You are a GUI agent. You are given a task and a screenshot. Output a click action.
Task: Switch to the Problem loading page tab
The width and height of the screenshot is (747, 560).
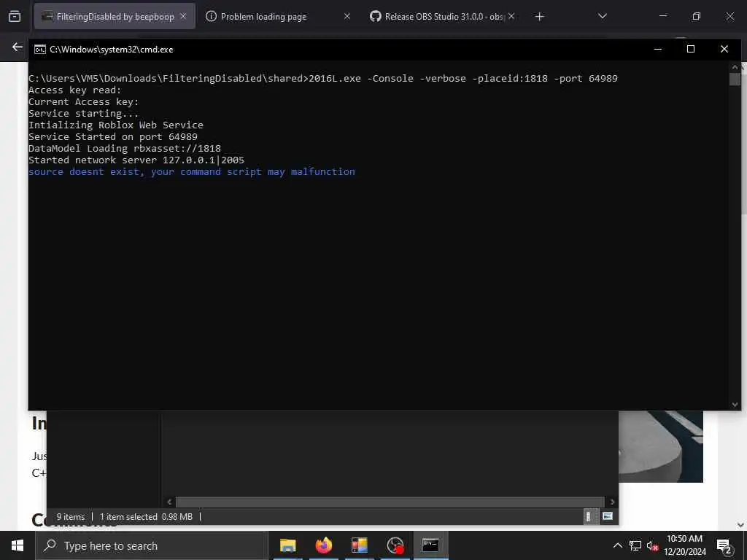coord(263,16)
